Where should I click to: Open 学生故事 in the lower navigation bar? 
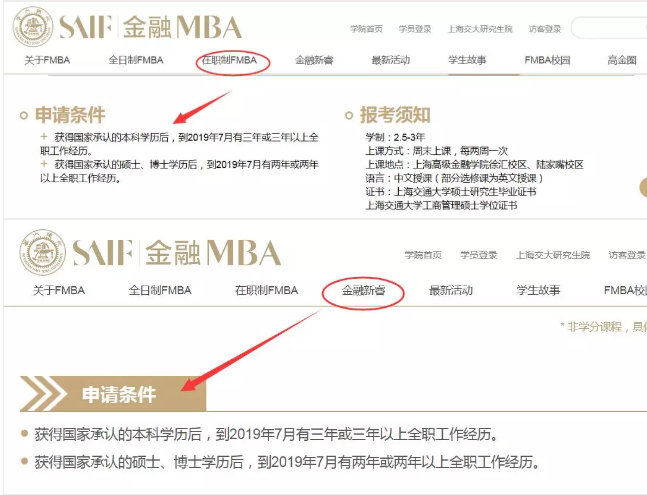pyautogui.click(x=538, y=291)
